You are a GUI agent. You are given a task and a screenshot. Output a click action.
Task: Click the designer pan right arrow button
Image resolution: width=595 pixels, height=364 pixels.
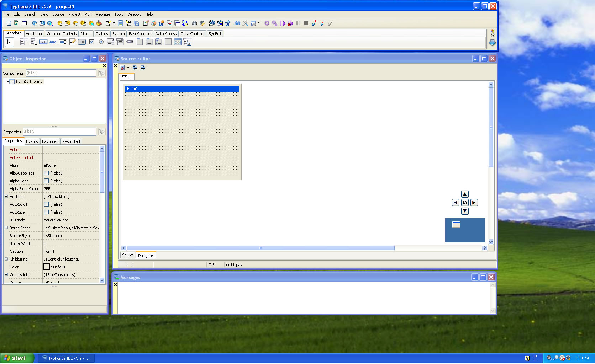tap(474, 203)
